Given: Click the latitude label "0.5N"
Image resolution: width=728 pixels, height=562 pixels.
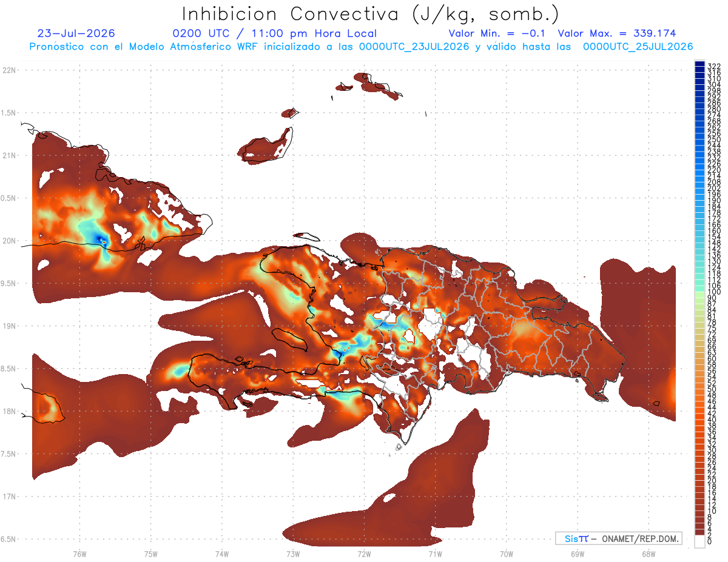Looking at the screenshot, I should 8,198.
